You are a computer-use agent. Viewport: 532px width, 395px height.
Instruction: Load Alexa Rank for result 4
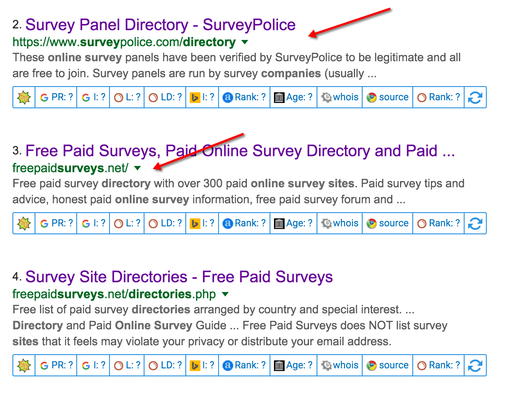(244, 365)
